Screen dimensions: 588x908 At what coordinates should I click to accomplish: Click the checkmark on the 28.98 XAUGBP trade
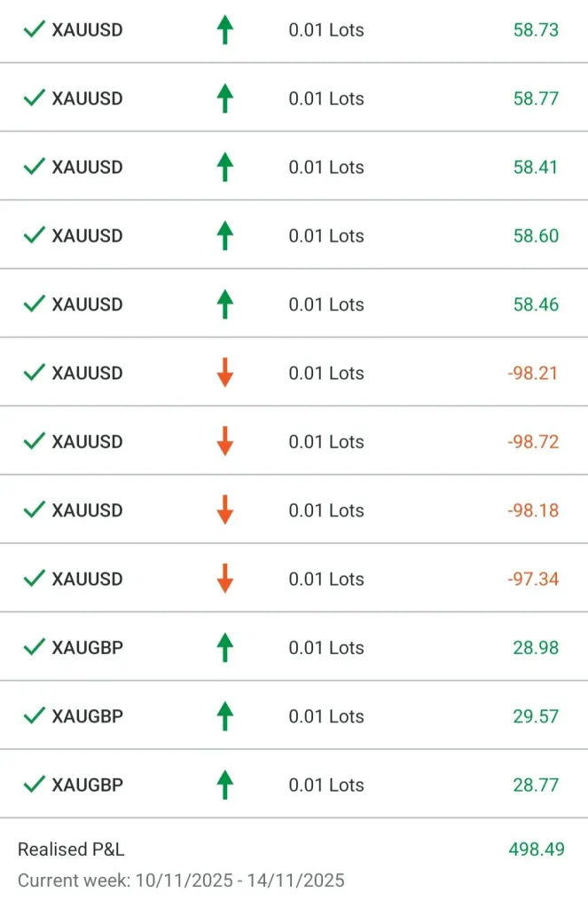(34, 648)
